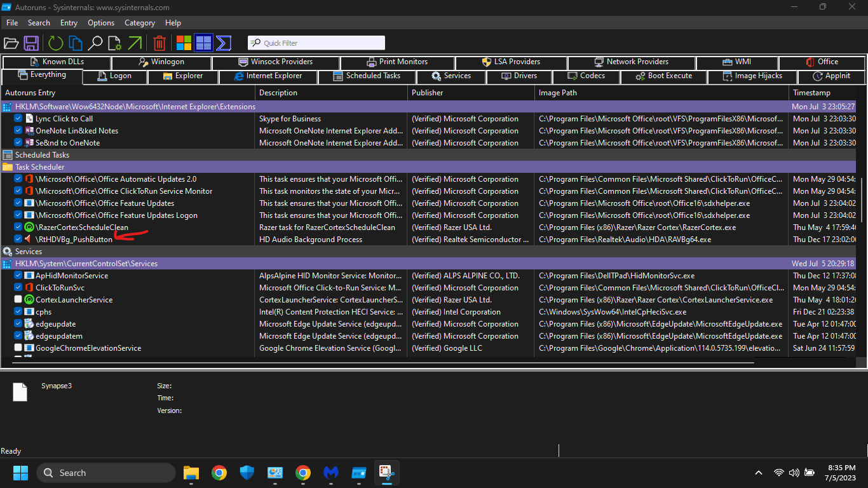
Task: Refresh the autoruns scan with the green circular arrow
Action: pos(56,43)
